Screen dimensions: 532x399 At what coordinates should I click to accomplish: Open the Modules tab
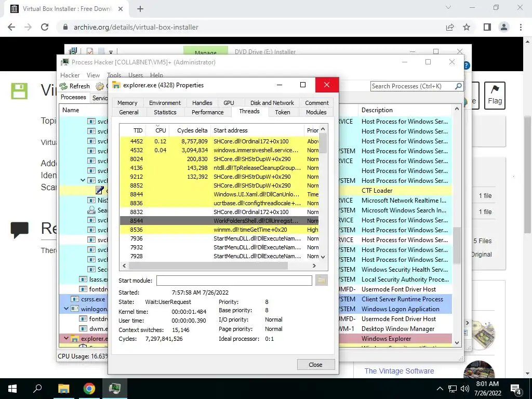(x=316, y=112)
